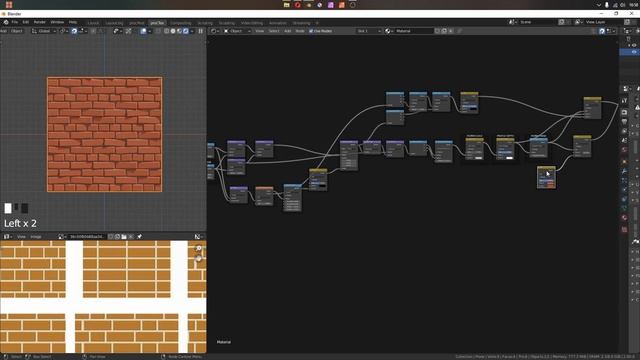640x360 pixels.
Task: Open the Window menu
Action: 57,22
